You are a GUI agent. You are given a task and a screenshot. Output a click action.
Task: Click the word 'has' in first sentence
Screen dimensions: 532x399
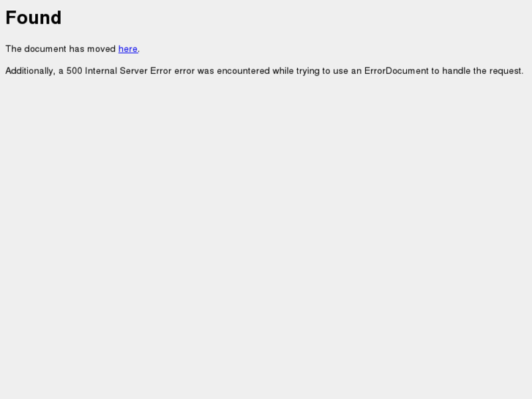(77, 49)
